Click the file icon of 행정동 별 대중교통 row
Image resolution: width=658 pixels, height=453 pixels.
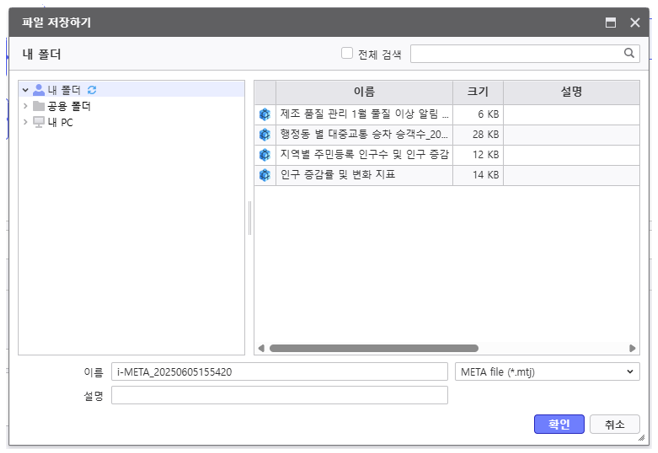(x=265, y=134)
